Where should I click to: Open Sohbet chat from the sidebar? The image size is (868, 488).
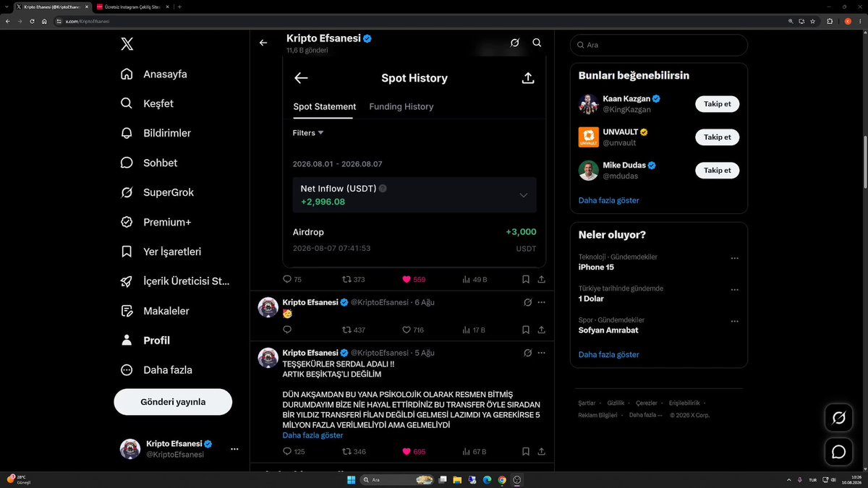pyautogui.click(x=148, y=163)
